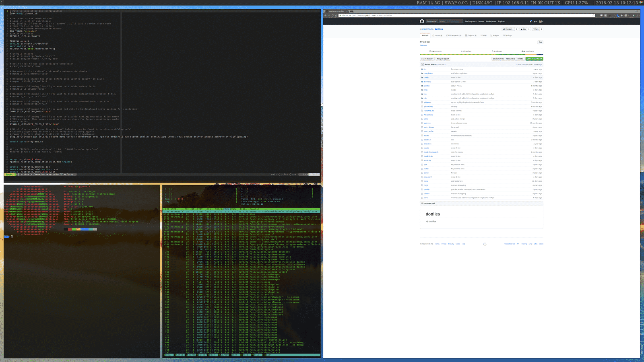The width and height of the screenshot is (644, 362).
Task: Click the GitHub octocat logo in the header
Action: point(422,21)
